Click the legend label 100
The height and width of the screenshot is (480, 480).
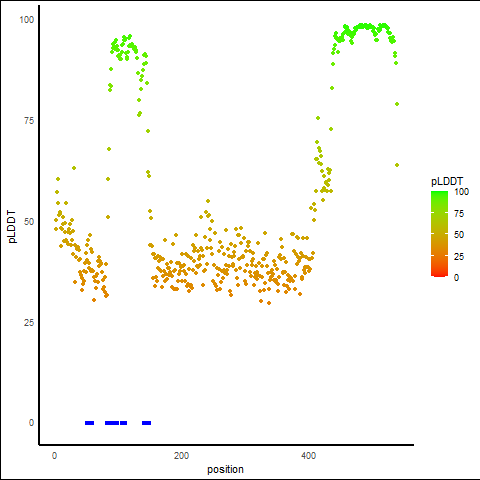[x=461, y=192]
